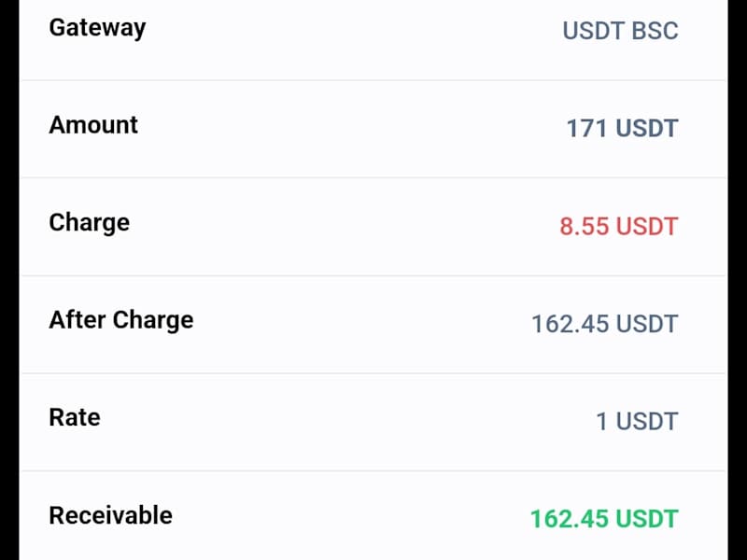Screen dimensions: 747x560
Task: Click the Charge label
Action: pyautogui.click(x=89, y=223)
